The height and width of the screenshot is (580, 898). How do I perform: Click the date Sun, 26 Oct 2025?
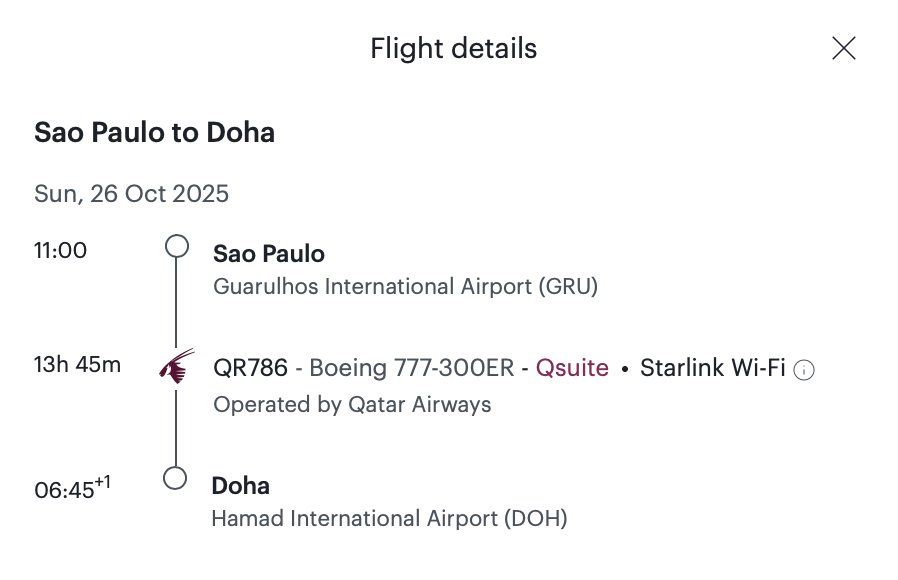point(132,194)
